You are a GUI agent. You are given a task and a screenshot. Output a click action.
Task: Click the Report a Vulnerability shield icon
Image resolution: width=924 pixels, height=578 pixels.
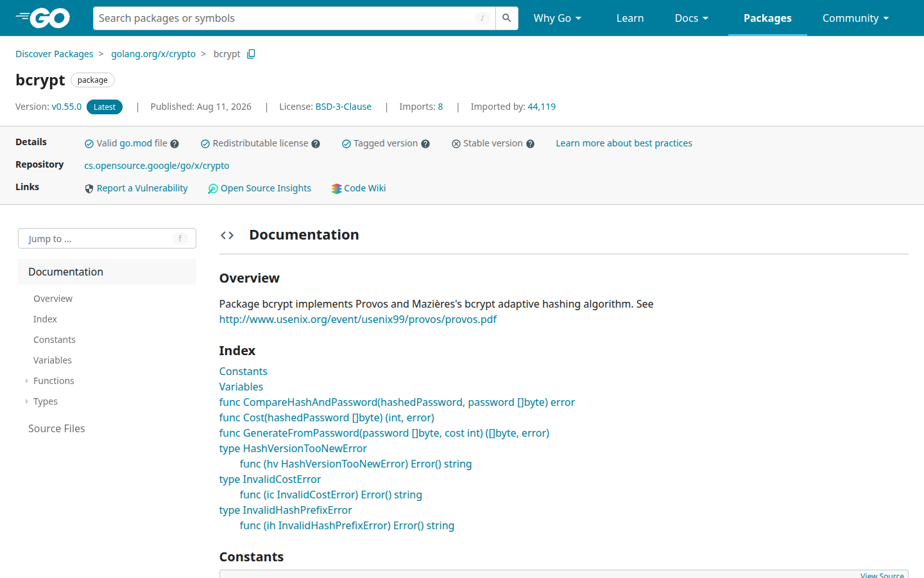pos(89,189)
